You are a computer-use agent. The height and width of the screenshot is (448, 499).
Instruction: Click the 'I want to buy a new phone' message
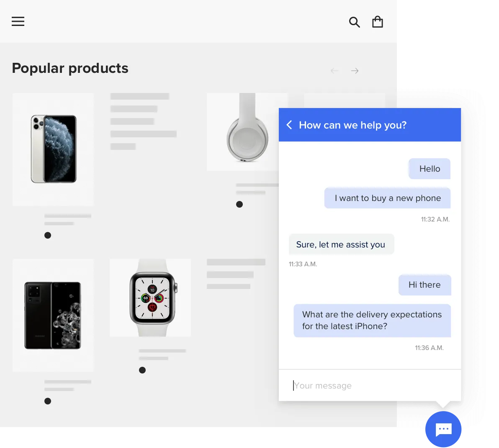click(387, 198)
